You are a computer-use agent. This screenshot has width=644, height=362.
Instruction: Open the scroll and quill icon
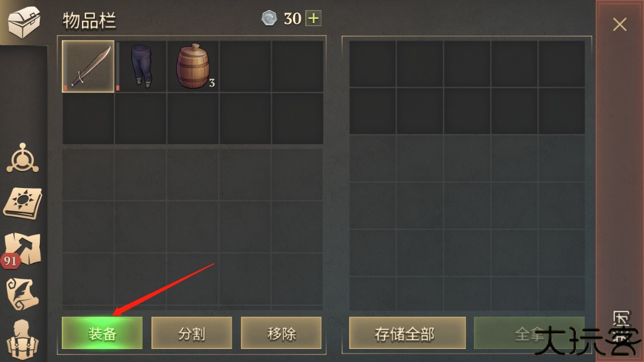pos(23,294)
